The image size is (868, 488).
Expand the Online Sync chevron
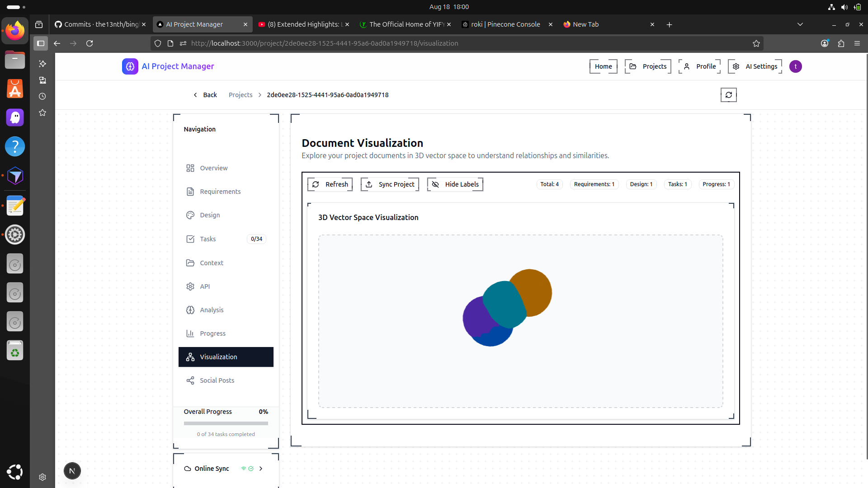(x=261, y=469)
